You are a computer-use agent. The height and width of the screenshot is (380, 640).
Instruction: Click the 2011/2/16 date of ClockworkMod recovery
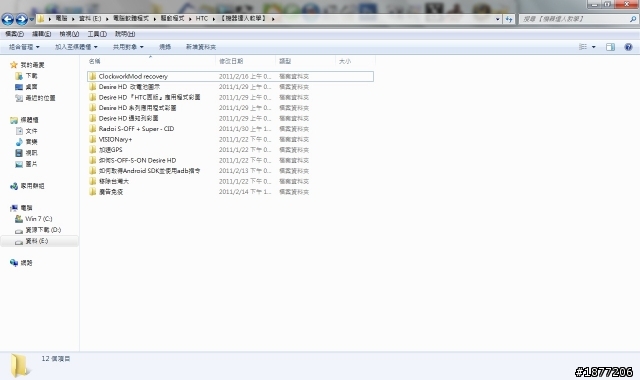pyautogui.click(x=245, y=76)
